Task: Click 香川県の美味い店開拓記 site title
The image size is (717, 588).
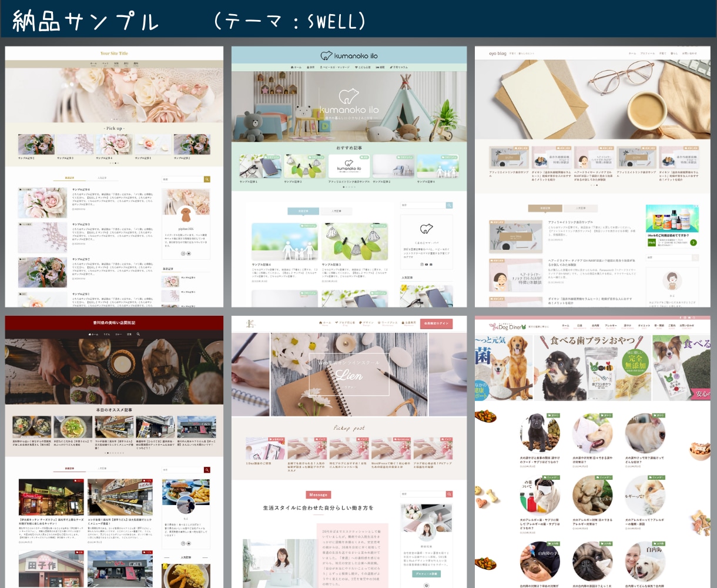Action: (114, 323)
